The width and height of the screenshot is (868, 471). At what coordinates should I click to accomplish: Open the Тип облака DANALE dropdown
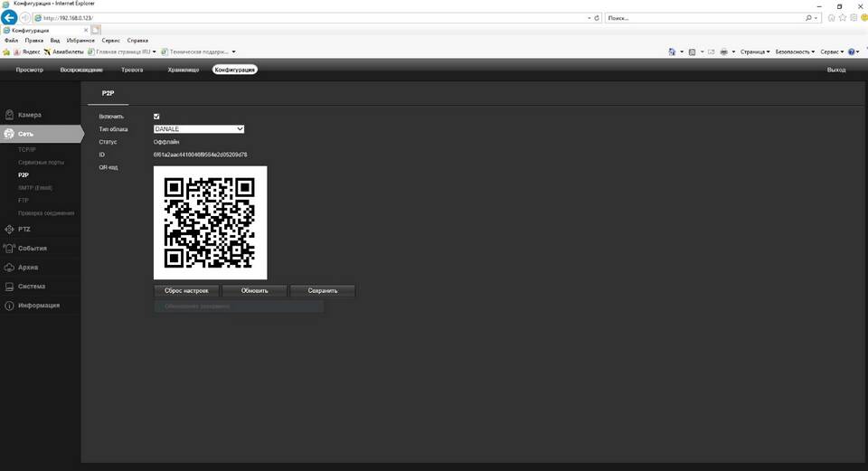pos(199,129)
